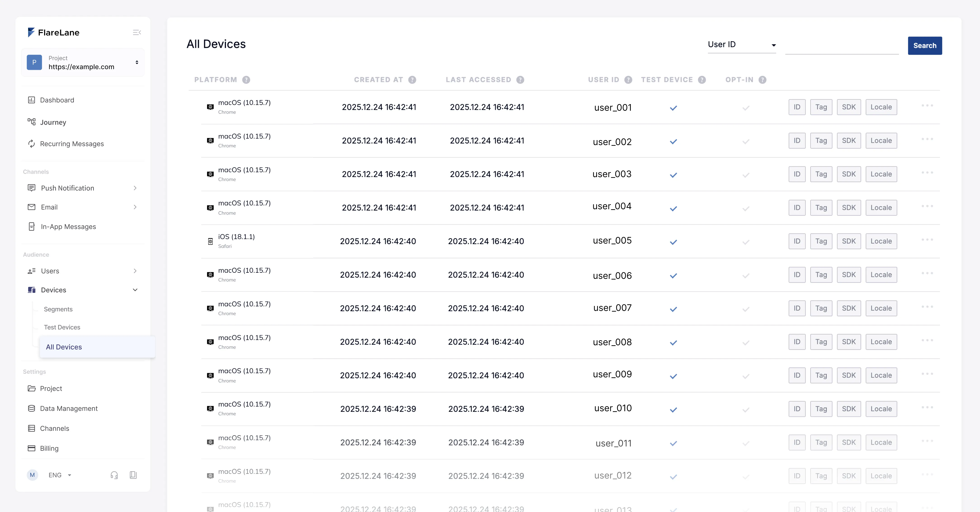
Task: Click the Data Management database icon
Action: click(32, 408)
